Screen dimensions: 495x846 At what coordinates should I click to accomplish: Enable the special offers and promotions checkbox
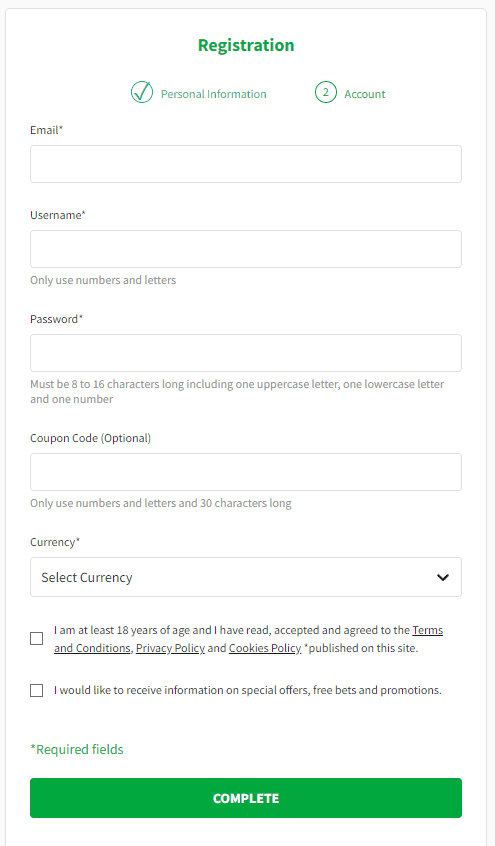[x=36, y=691]
